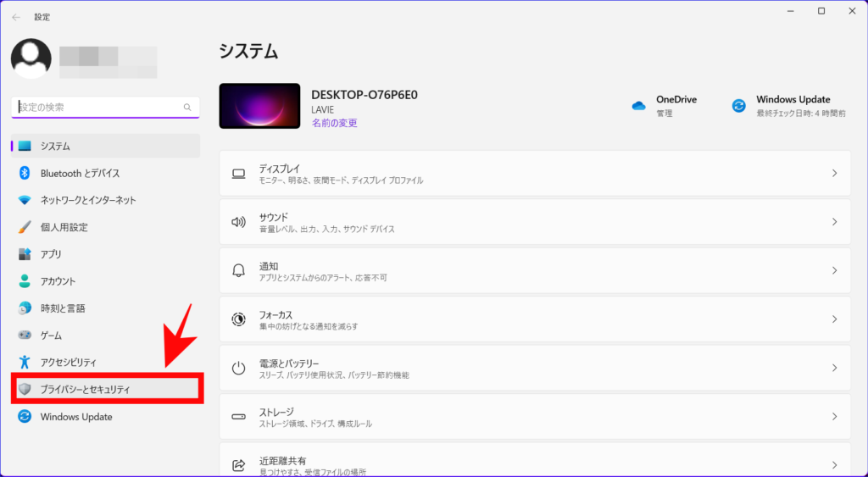Click the アカウント person icon

[25, 281]
